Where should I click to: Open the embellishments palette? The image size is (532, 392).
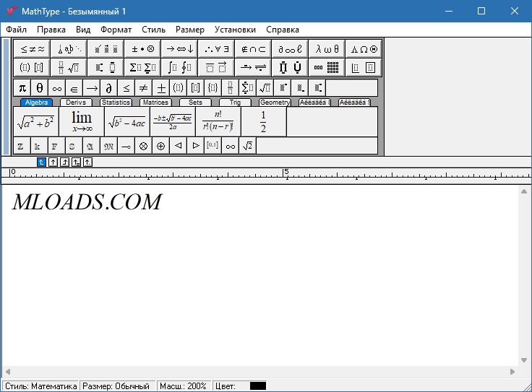click(x=106, y=49)
